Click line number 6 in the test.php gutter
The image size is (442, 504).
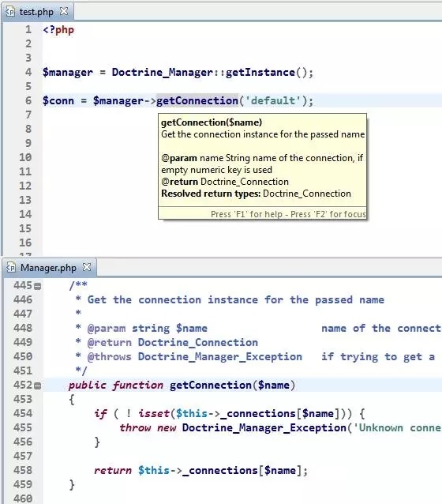(28, 100)
